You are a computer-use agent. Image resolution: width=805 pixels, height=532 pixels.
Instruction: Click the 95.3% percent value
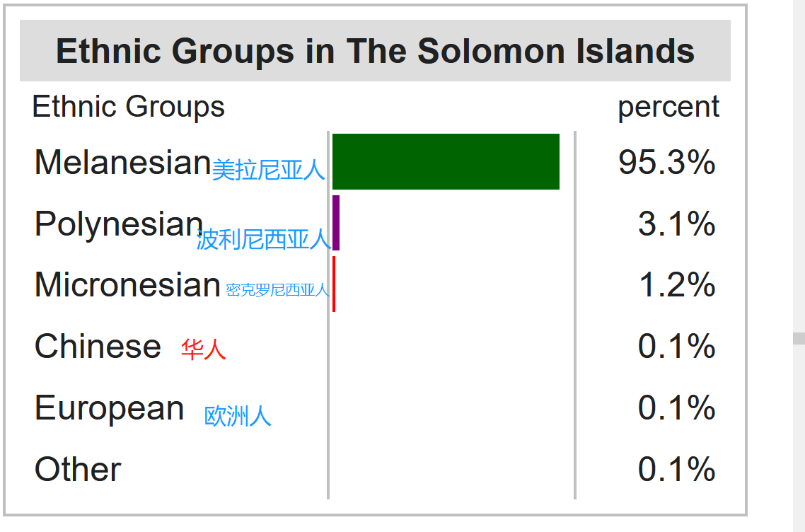(x=667, y=162)
